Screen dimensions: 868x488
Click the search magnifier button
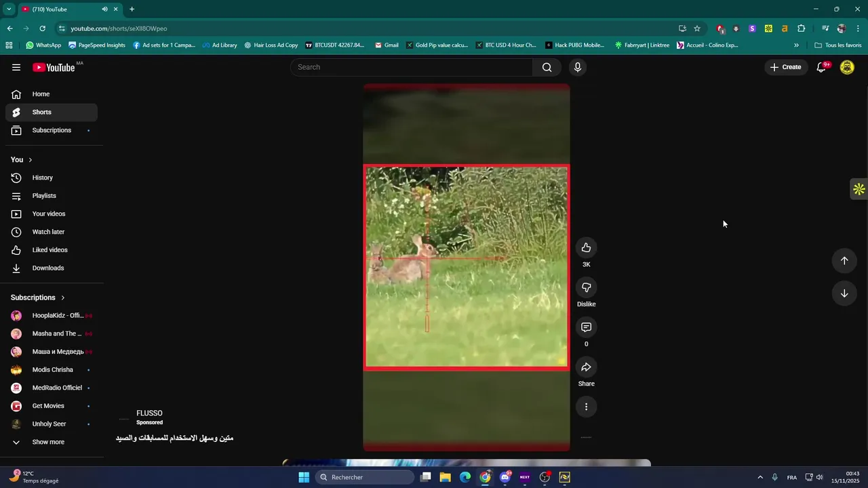click(547, 67)
